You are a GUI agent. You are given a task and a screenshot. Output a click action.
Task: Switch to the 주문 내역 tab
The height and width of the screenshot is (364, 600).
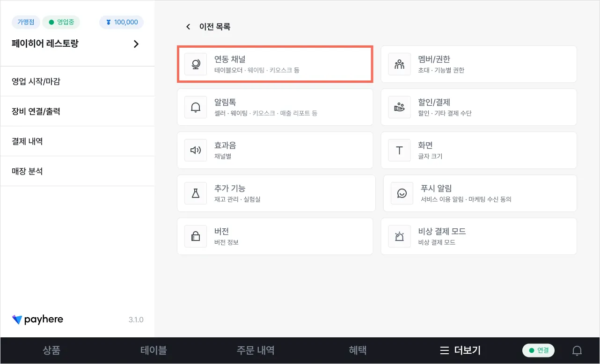[x=256, y=350]
